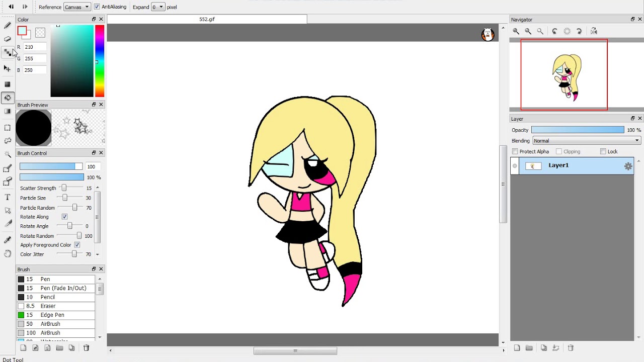Switch to the 552.gif canvas tab
Screen dimensions: 644x362
click(207, 19)
